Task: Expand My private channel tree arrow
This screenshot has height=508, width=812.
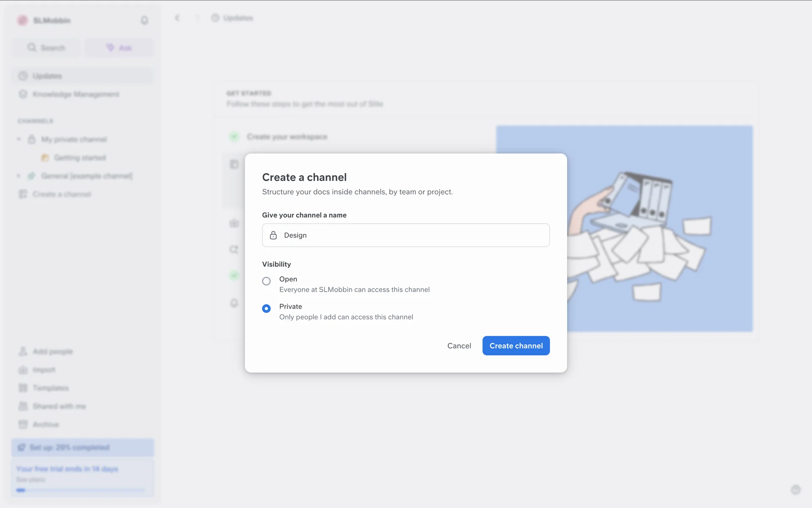Action: pyautogui.click(x=19, y=139)
